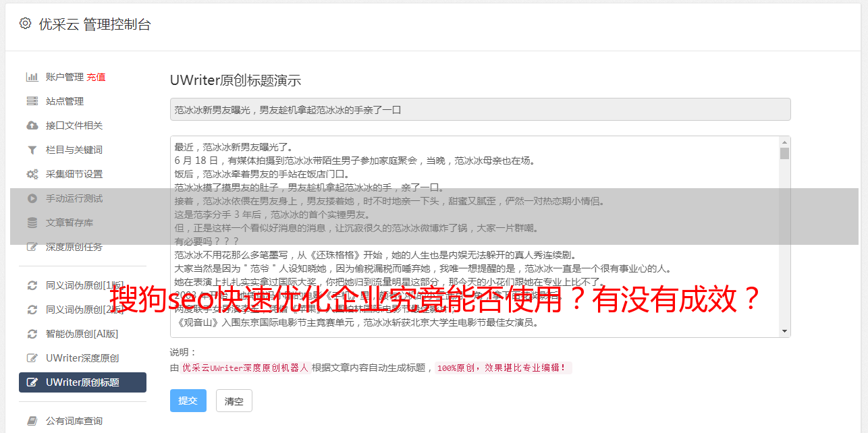Screen dimensions: 868x433
Task: Click refresh icon for 智能伪原创[AI版]
Action: click(x=32, y=334)
